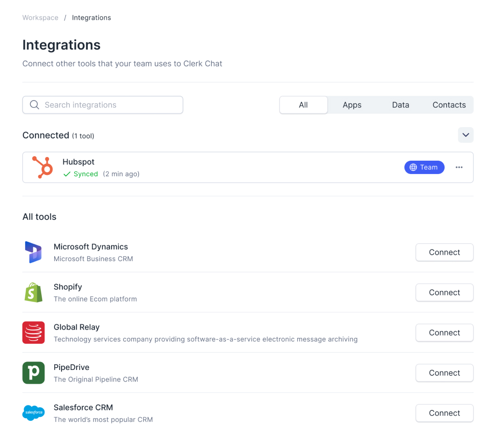The height and width of the screenshot is (448, 496).
Task: Switch to the Apps tab
Action: 352,105
